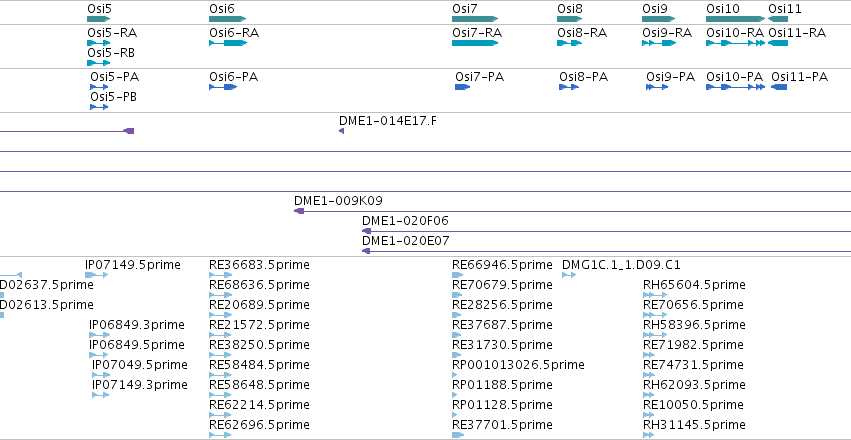851x440 pixels.
Task: Click the DME1-020E07 clone
Action: coord(606,251)
